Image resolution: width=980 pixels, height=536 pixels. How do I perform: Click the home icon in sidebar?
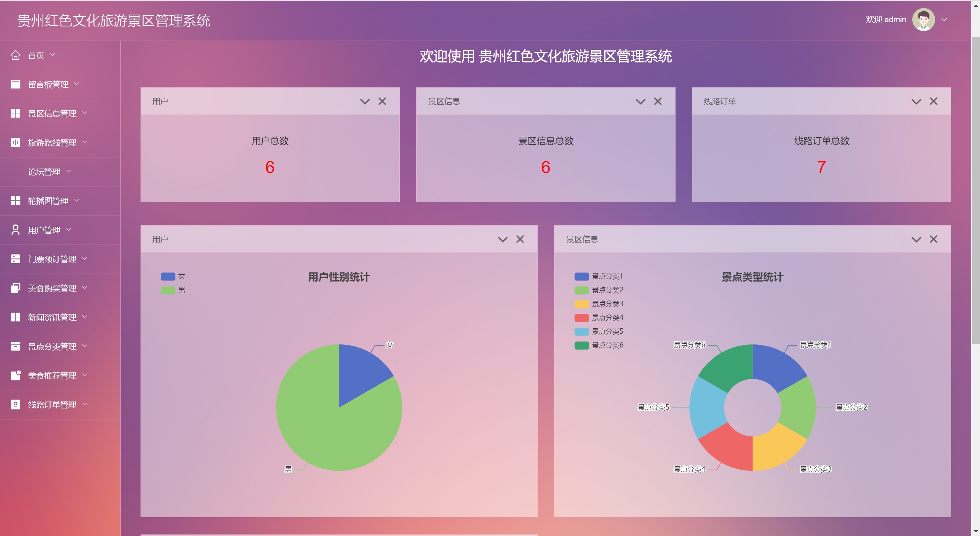tap(15, 55)
